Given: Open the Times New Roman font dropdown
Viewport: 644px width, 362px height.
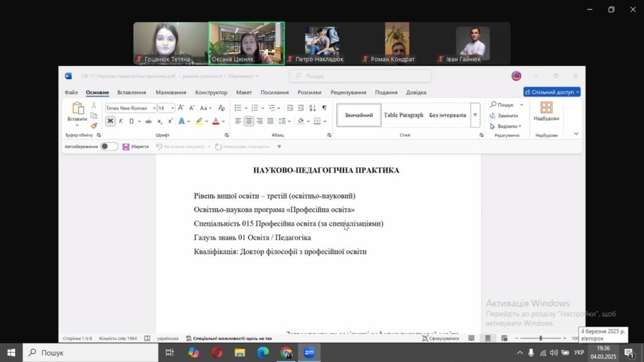Looking at the screenshot, I should click(131, 108).
